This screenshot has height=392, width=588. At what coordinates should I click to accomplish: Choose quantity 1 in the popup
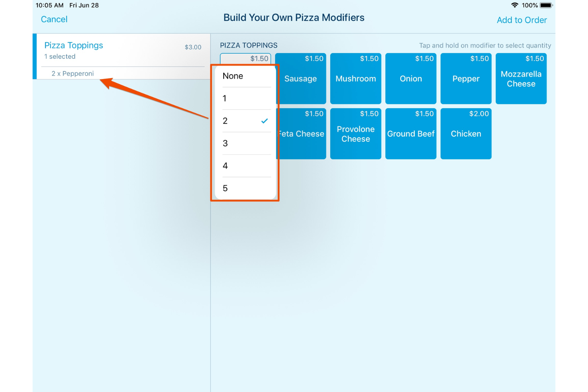pyautogui.click(x=245, y=98)
